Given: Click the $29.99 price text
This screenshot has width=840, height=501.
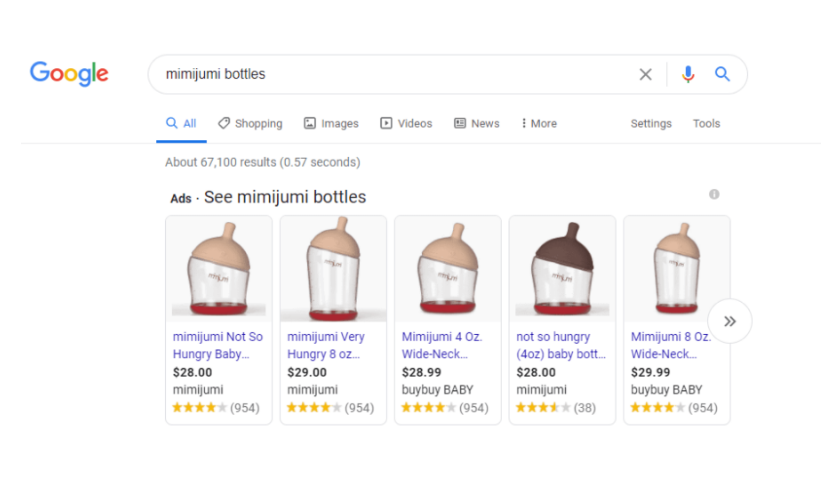Looking at the screenshot, I should (650, 372).
